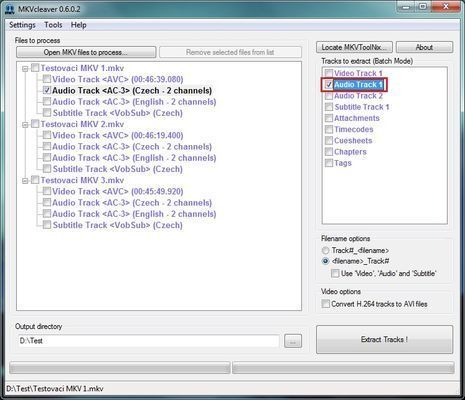This screenshot has height=400, width=465.
Task: Enable Tags extraction checkbox
Action: pos(329,163)
